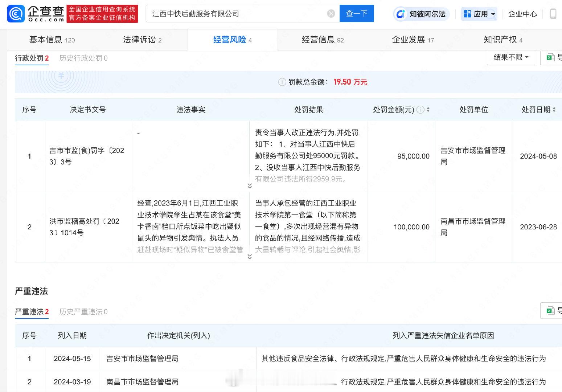This screenshot has height=392, width=562.
Task: Click document number 洪市监稽高处罚〔2023〕1014号
Action: pos(85,227)
